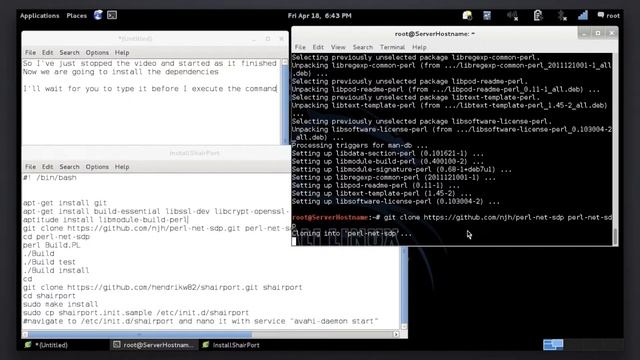Open File menu in InstallShairPort window
This screenshot has width=640, height=360.
coord(30,167)
